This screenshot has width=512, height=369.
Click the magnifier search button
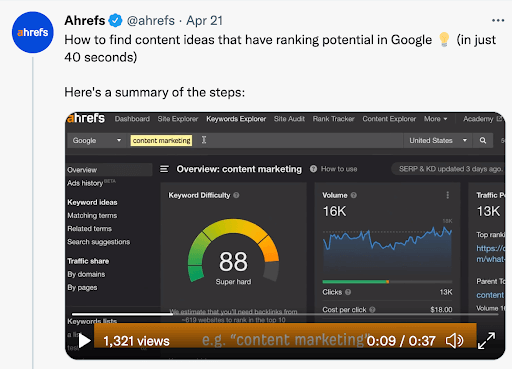click(483, 141)
